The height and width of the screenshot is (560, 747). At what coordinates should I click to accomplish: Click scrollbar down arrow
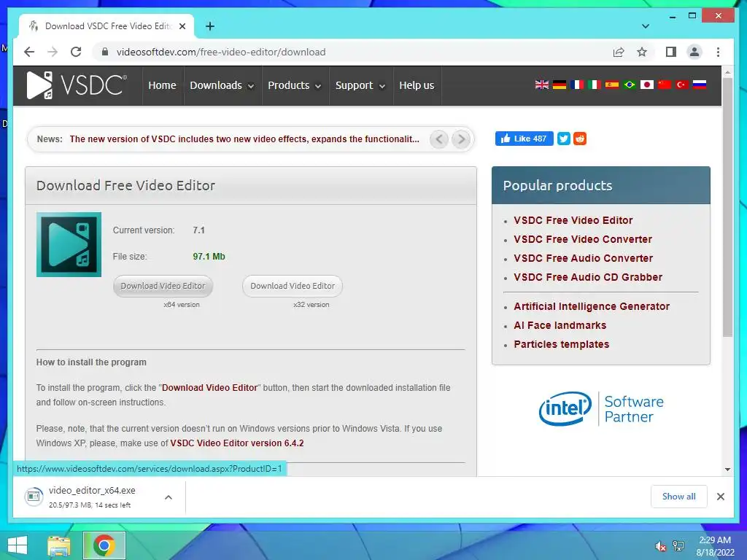[727, 470]
